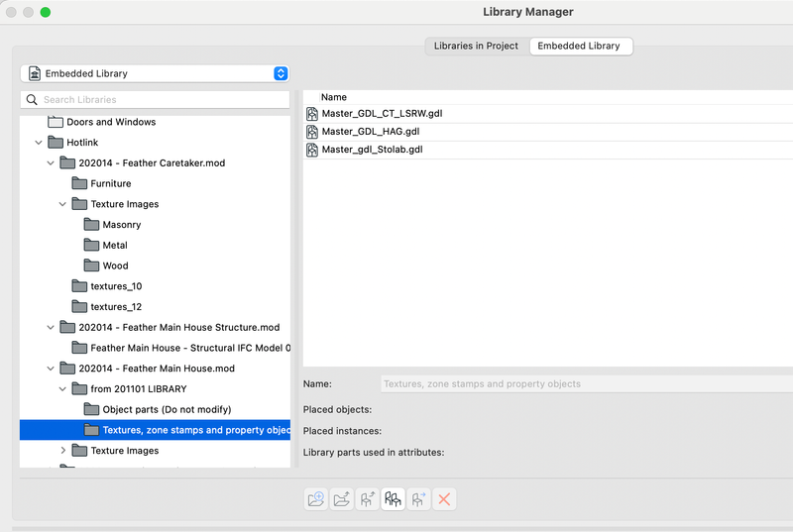Click the Search Libraries field
The width and height of the screenshot is (793, 532).
pos(155,99)
